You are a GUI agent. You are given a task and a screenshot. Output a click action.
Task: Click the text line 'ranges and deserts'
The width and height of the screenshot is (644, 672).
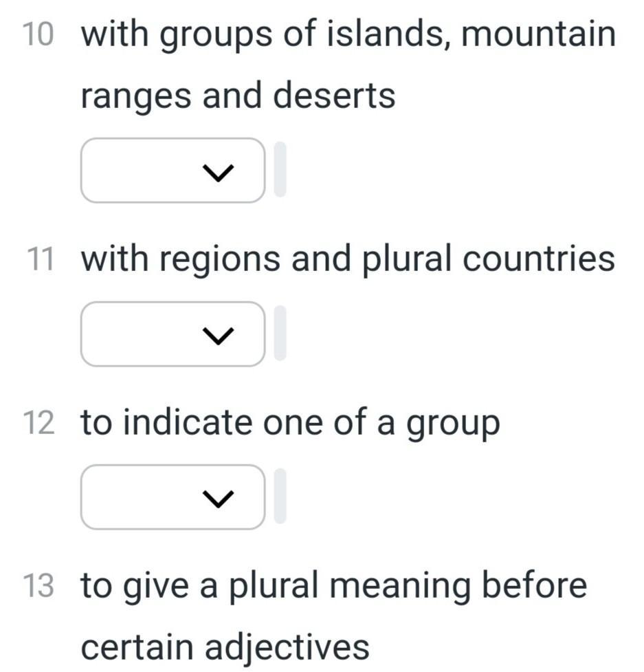click(238, 96)
